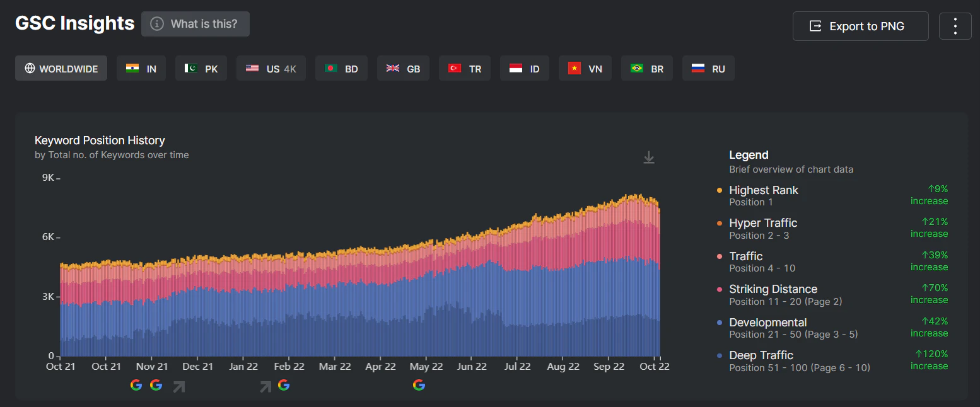Click the Google update marker near Feb 22
The image size is (980, 407).
pyautogui.click(x=284, y=384)
